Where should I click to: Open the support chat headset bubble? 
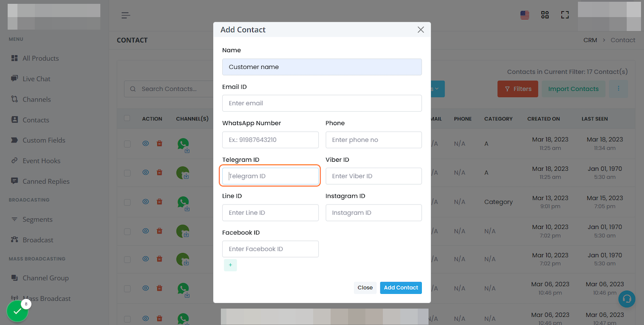click(626, 299)
